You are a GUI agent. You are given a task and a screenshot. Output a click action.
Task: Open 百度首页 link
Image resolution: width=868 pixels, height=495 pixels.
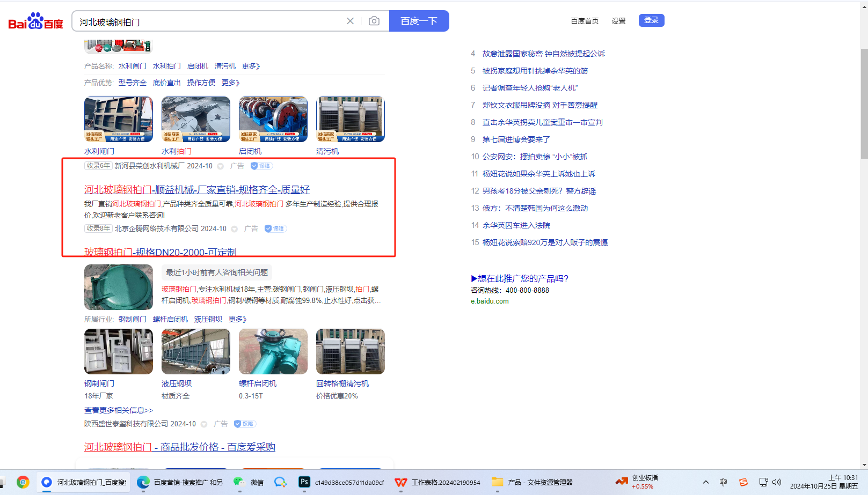click(585, 21)
